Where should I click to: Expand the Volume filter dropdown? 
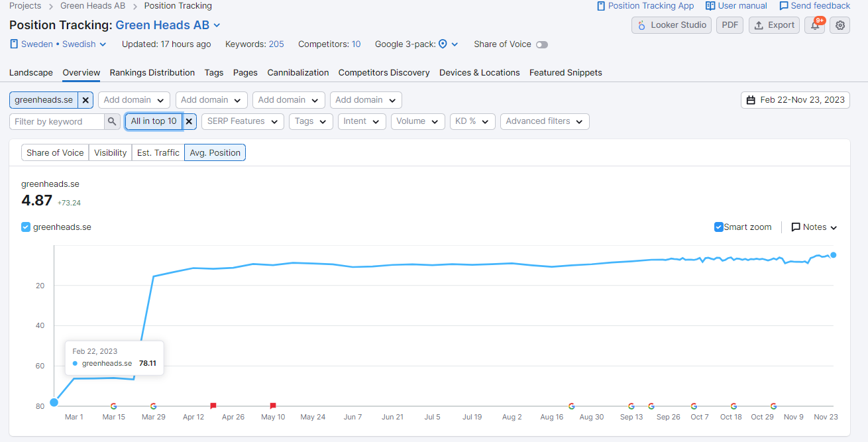tap(417, 121)
